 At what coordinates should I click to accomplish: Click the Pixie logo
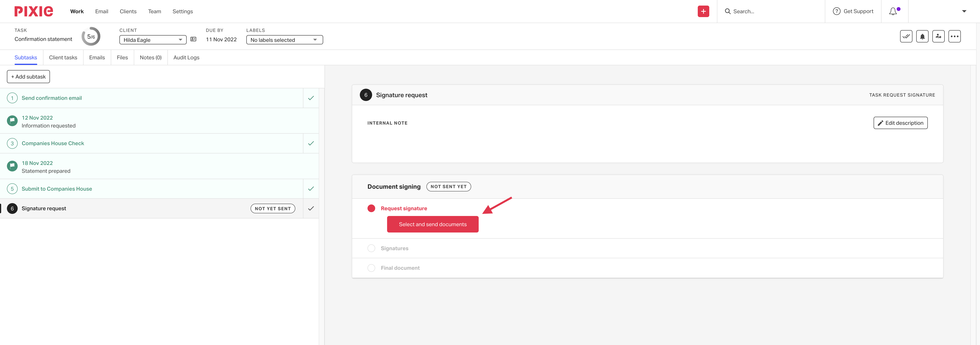tap(33, 11)
